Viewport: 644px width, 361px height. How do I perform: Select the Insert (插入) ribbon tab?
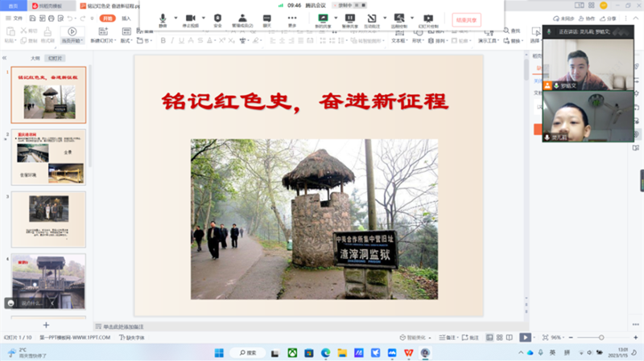tap(126, 18)
